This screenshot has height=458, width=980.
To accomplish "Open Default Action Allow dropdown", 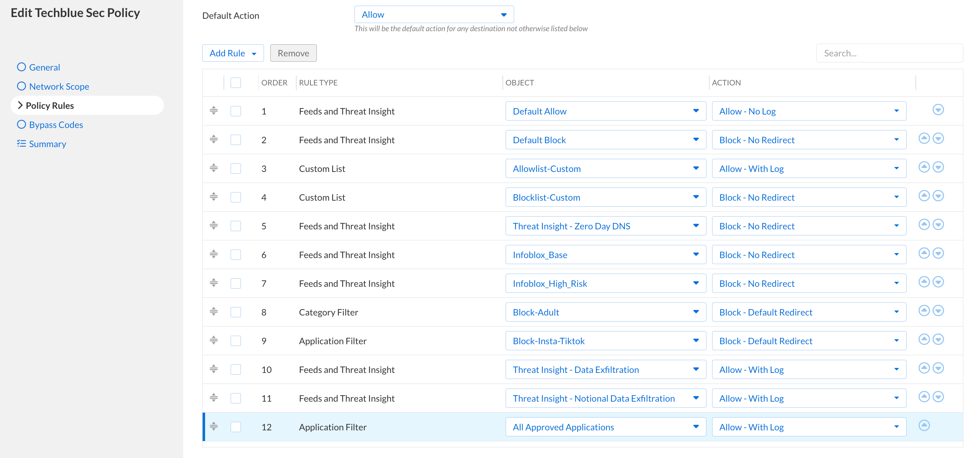I will click(x=434, y=15).
